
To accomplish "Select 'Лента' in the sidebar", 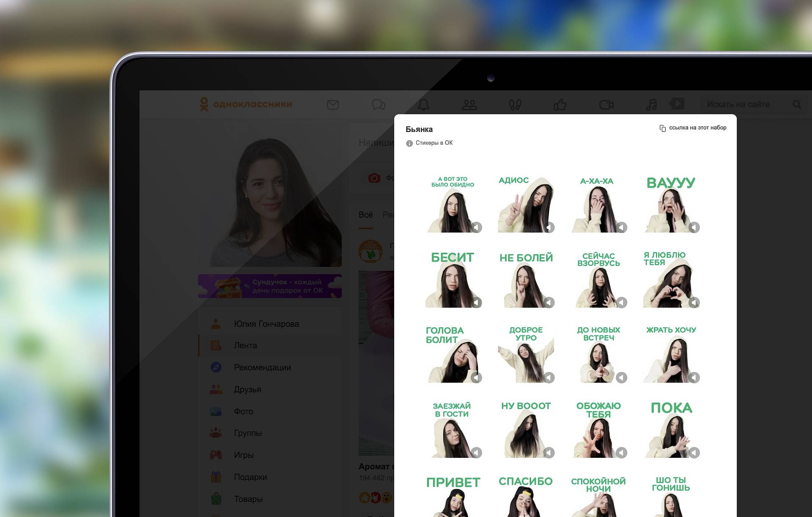I will click(270, 345).
